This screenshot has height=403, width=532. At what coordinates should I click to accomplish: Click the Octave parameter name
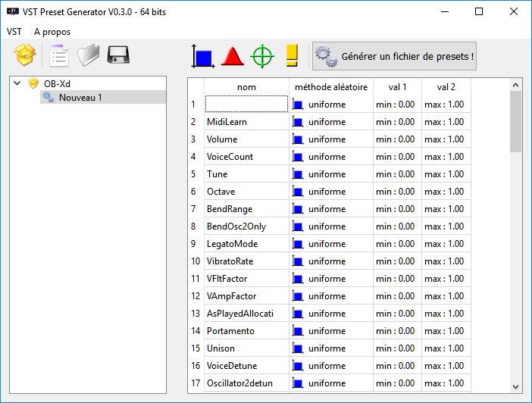point(221,192)
